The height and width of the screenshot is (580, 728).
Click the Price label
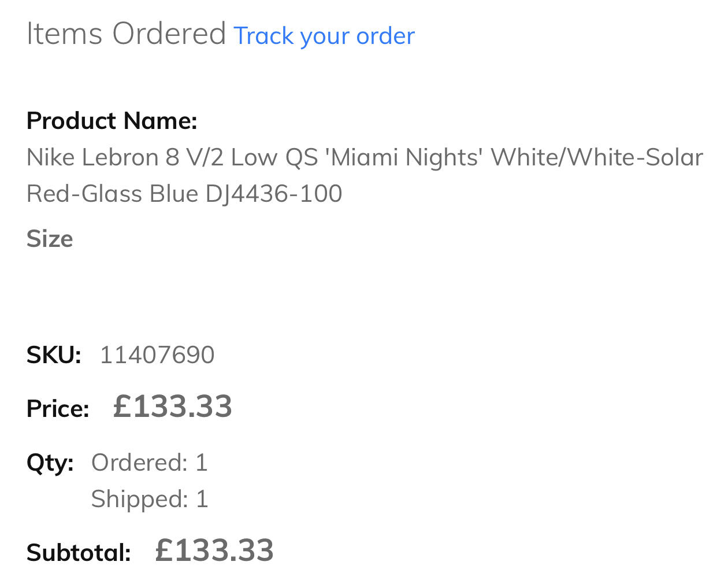tap(58, 409)
